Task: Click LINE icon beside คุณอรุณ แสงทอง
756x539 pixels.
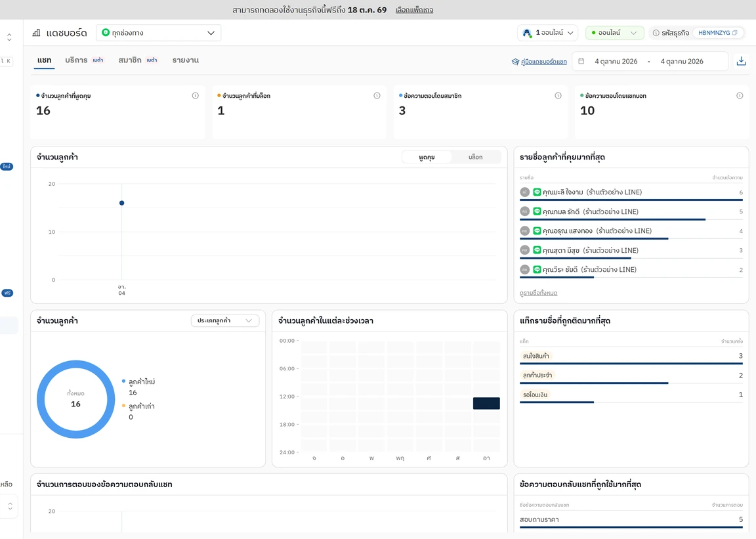Action: tap(537, 230)
